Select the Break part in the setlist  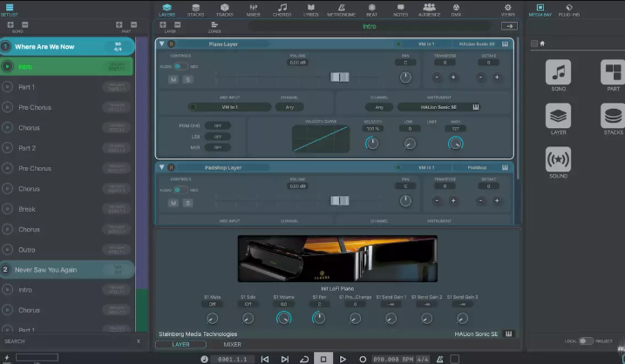66,209
